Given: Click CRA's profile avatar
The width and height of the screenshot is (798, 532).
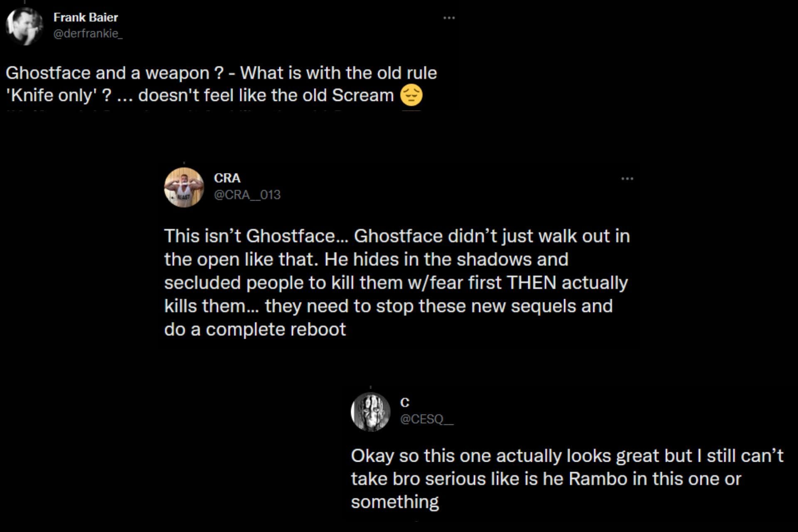Looking at the screenshot, I should [x=184, y=187].
